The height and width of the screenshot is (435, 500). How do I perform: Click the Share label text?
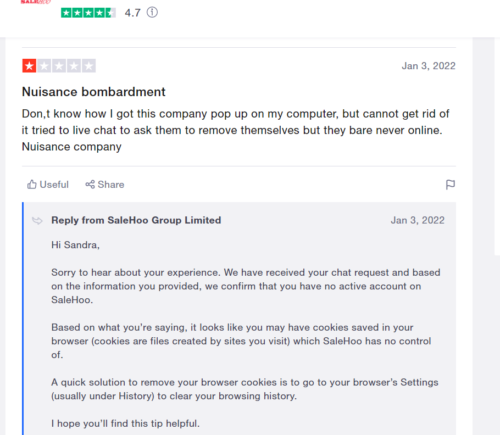point(111,184)
